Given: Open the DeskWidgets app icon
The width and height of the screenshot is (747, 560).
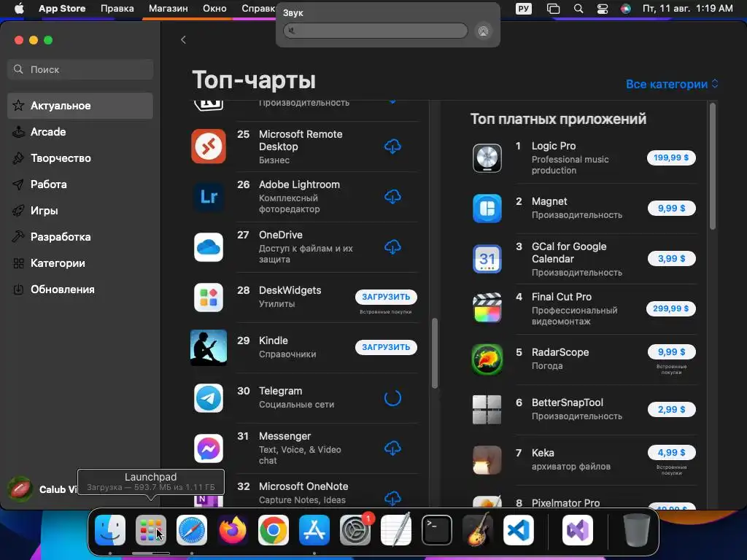Looking at the screenshot, I should (x=209, y=297).
